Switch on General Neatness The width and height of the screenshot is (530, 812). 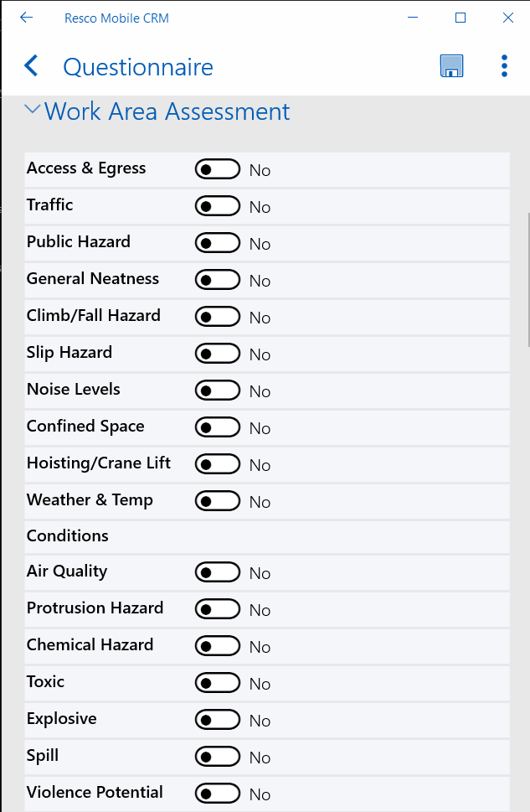tap(218, 280)
